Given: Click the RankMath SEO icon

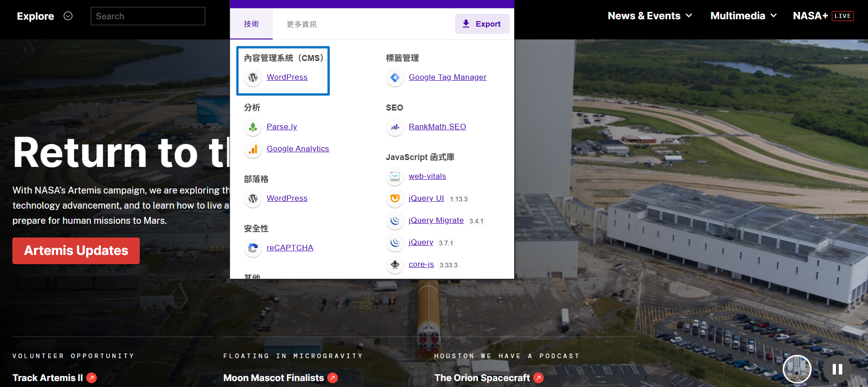Looking at the screenshot, I should click(395, 127).
